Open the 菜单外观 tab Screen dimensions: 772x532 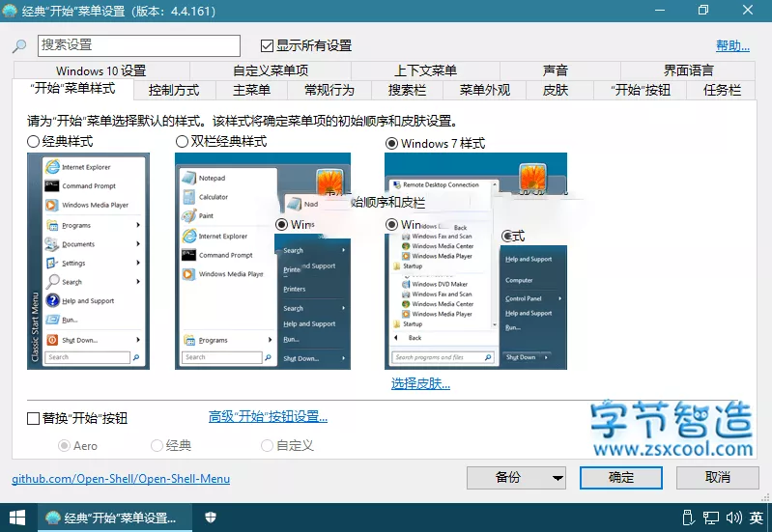[x=485, y=90]
